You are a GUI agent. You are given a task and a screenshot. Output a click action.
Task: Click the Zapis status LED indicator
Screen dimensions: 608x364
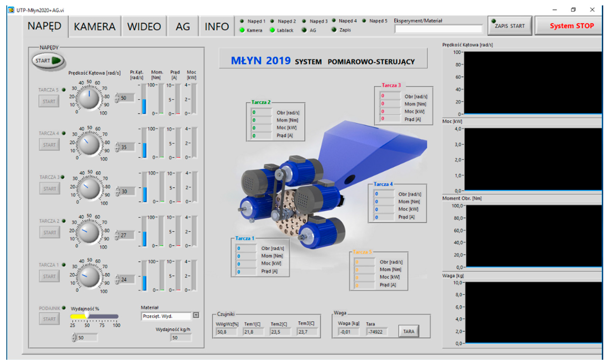[x=334, y=30]
